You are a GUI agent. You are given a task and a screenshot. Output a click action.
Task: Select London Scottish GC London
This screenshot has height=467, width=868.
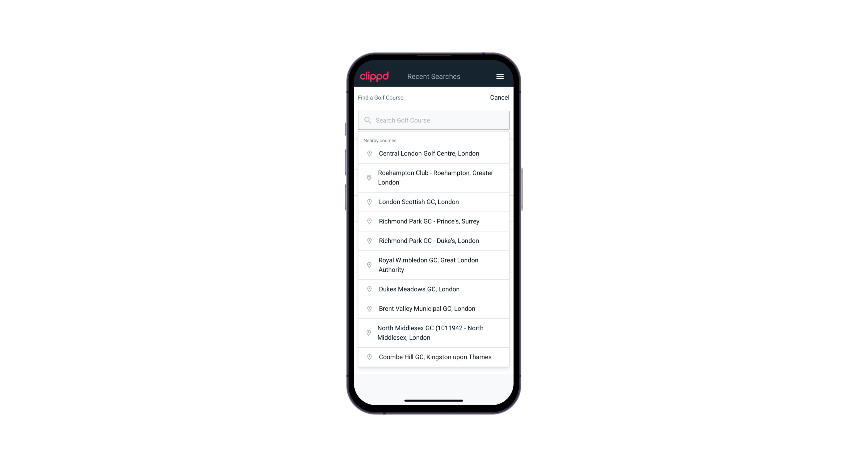click(434, 202)
